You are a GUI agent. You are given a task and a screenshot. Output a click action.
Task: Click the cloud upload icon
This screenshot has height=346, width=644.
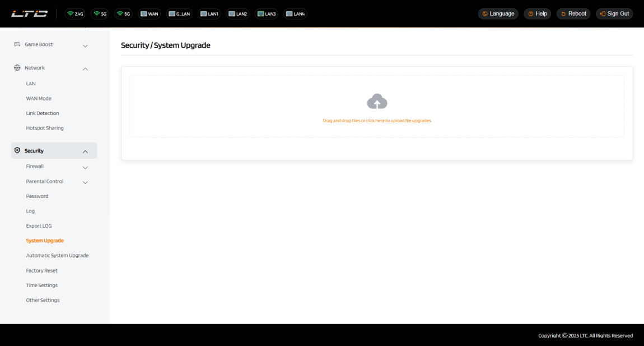377,102
